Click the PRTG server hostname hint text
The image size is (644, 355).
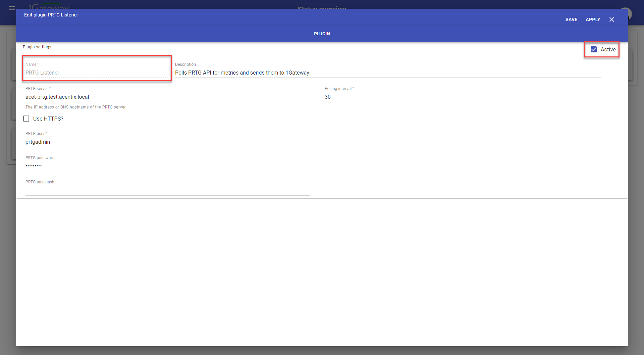(x=76, y=107)
